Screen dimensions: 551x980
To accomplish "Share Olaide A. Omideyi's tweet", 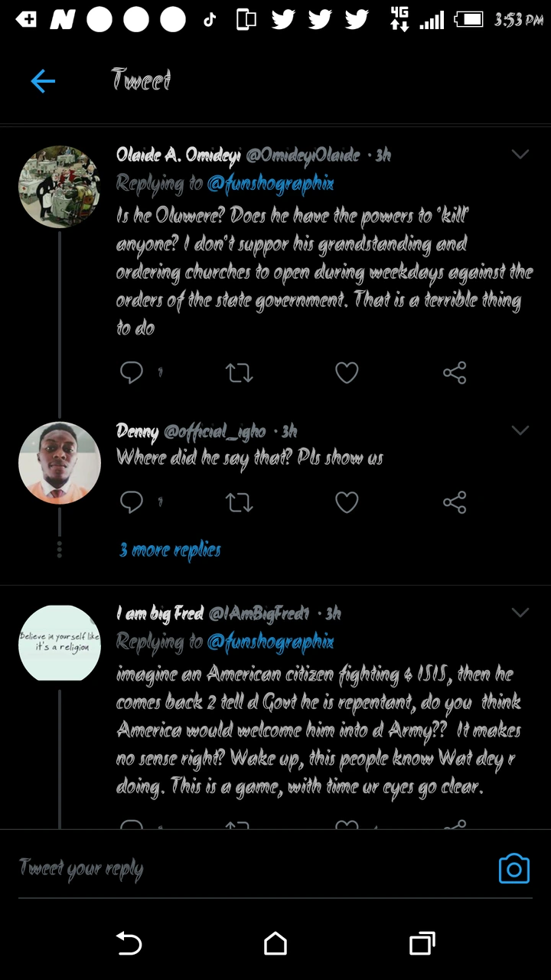I will pos(455,373).
